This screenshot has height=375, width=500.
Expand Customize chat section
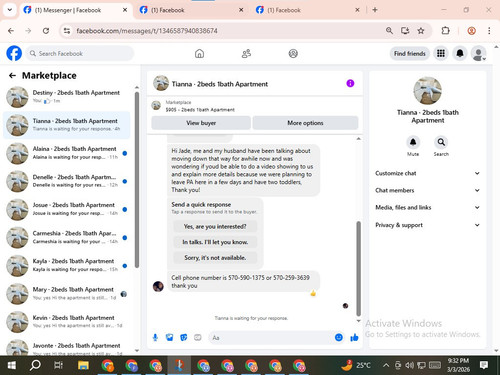(x=428, y=173)
